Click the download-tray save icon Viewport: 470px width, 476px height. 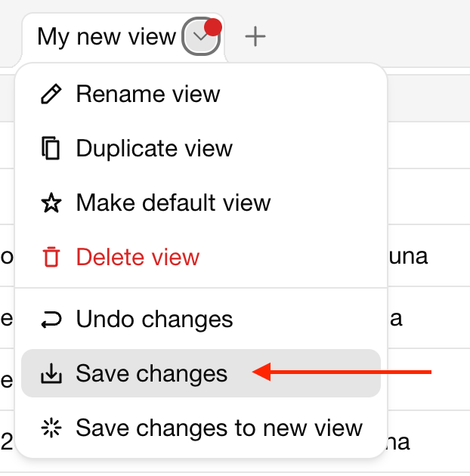tap(51, 373)
